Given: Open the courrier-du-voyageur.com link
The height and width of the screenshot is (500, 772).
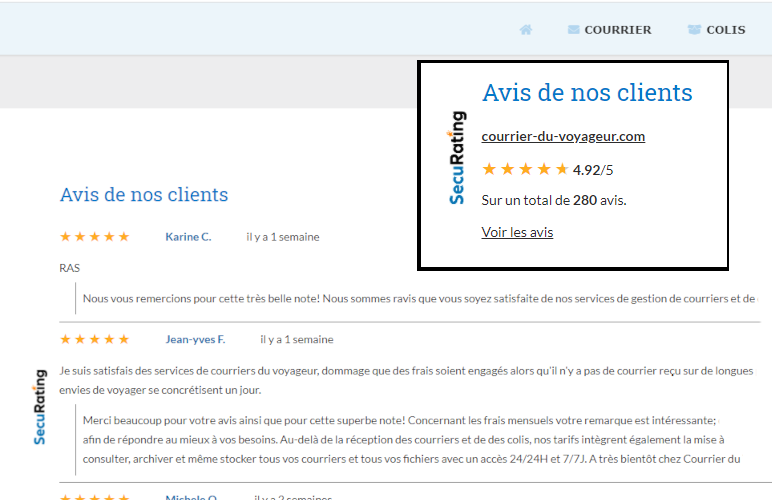Looking at the screenshot, I should pos(563,136).
